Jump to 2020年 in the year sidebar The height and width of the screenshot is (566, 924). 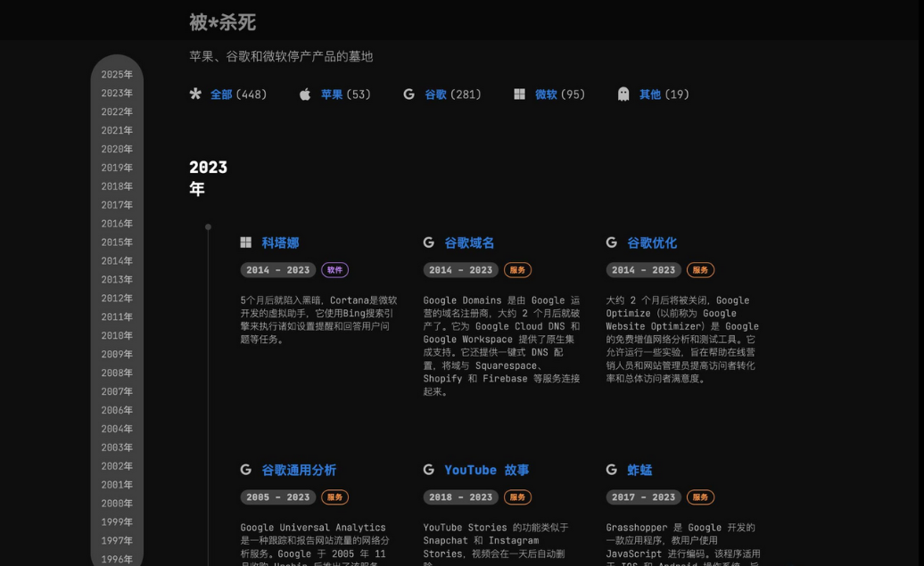pos(117,149)
